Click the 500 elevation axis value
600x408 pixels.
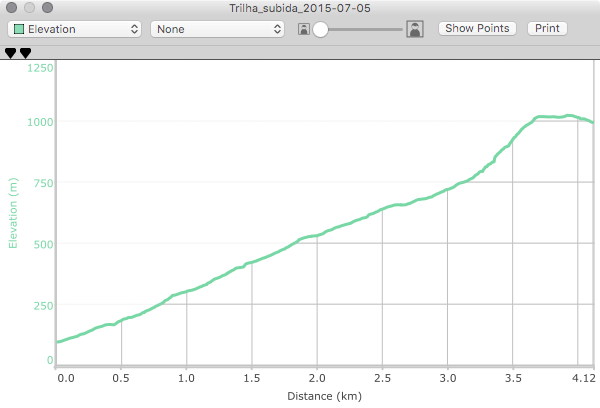[43, 245]
